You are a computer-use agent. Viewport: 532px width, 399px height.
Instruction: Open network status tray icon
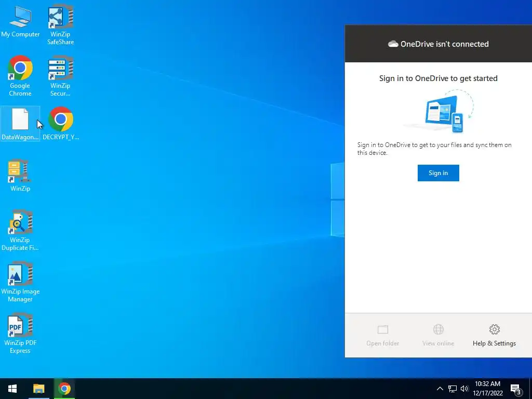point(453,389)
